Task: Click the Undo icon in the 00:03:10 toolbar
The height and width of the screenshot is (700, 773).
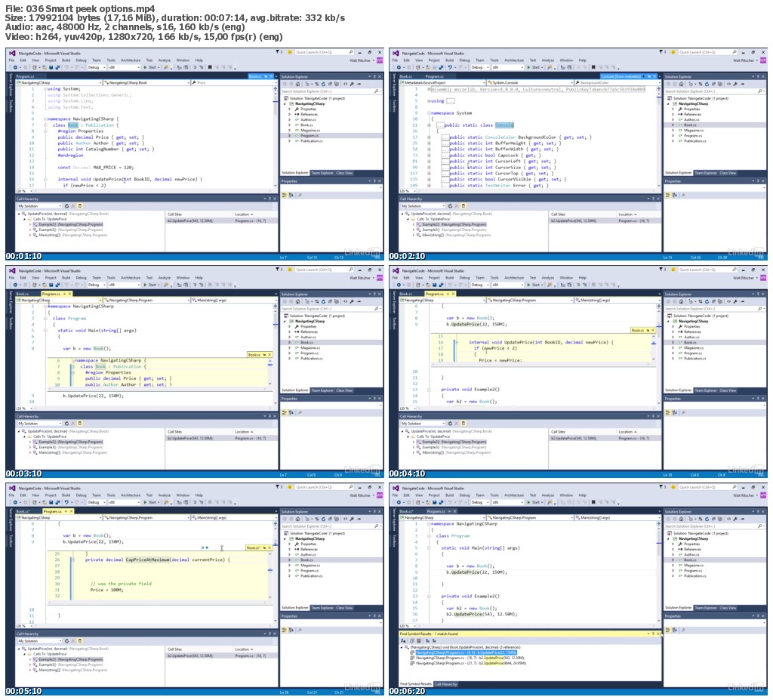Action: tap(66, 285)
